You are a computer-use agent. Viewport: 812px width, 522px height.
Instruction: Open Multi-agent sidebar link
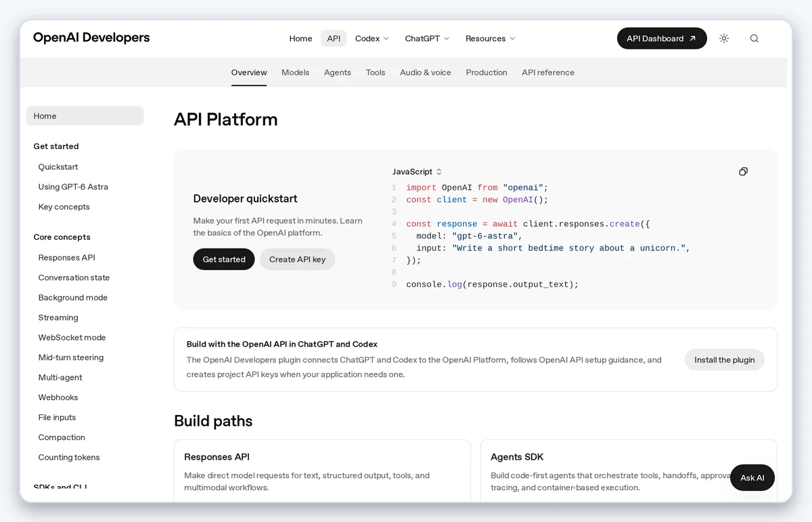60,377
